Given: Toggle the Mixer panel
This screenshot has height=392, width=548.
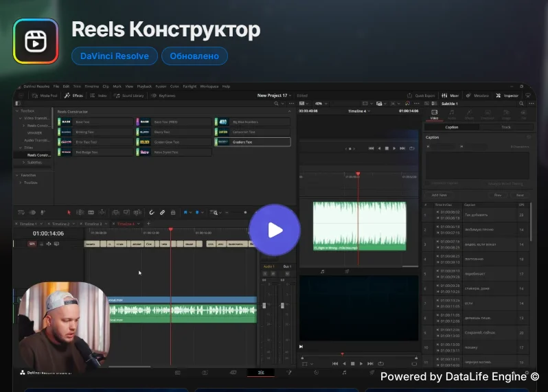Looking at the screenshot, I should (450, 95).
